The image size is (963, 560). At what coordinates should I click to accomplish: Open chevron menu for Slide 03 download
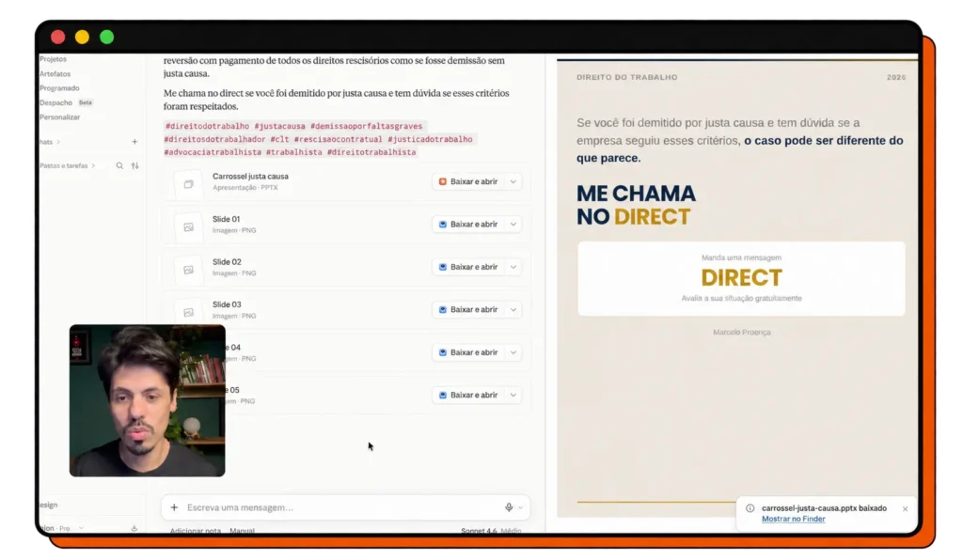(x=513, y=310)
